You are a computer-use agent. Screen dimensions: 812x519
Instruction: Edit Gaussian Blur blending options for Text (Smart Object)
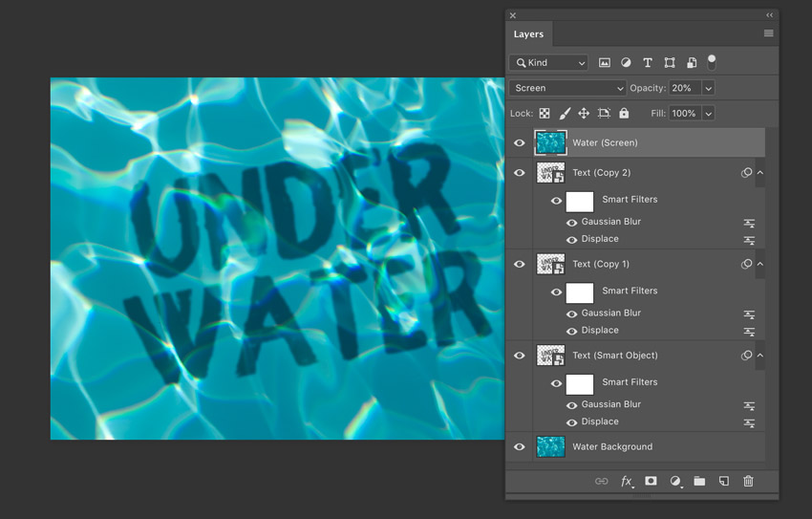(x=749, y=406)
